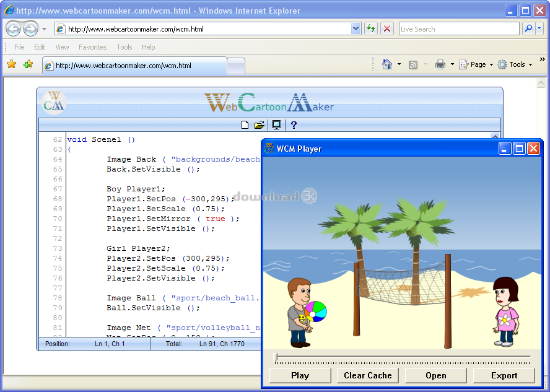This screenshot has height=392, width=550.
Task: Open the Page menu dropdown
Action: pos(478,64)
